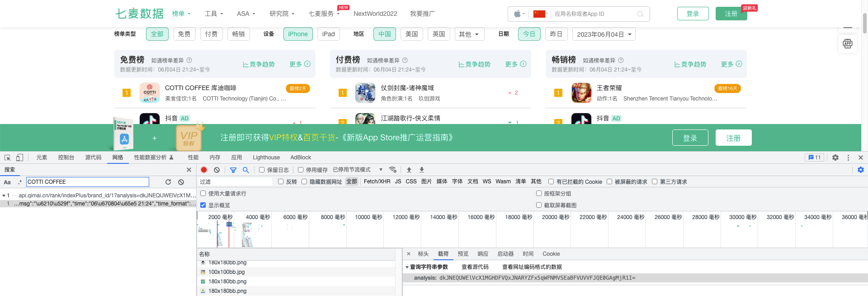Image resolution: width=868 pixels, height=296 pixels.
Task: Enable 被屏蔽的请求 checkbox
Action: pos(609,181)
